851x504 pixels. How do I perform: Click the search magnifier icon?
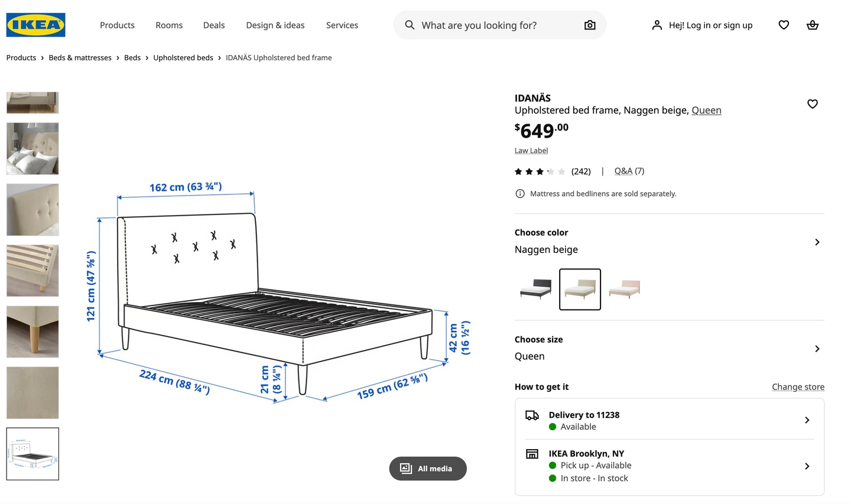click(x=410, y=25)
